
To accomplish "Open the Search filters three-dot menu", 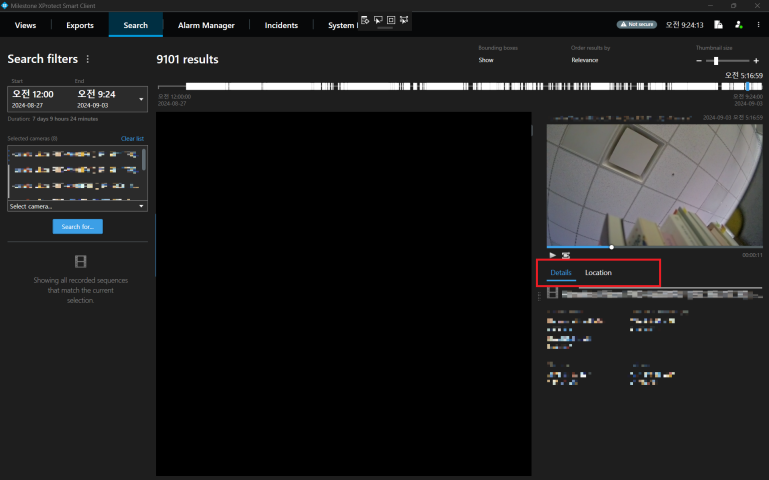I will (88, 59).
